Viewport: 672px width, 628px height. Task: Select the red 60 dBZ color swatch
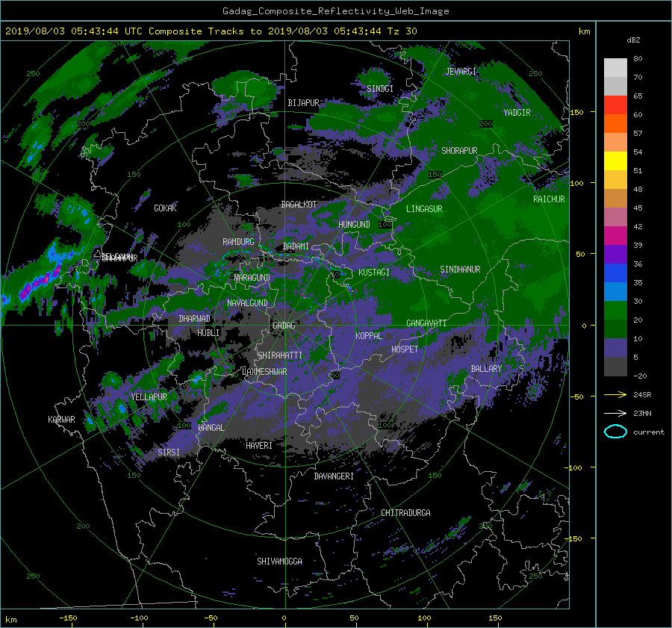615,105
